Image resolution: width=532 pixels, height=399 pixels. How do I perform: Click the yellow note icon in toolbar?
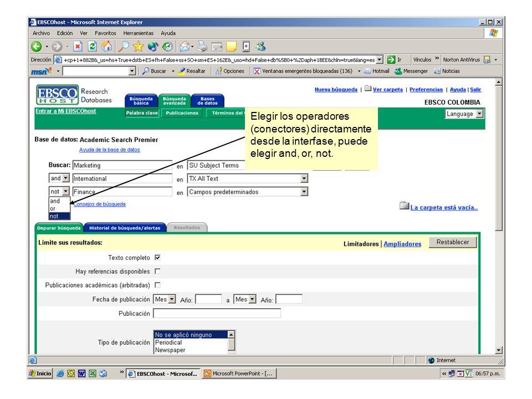(232, 47)
